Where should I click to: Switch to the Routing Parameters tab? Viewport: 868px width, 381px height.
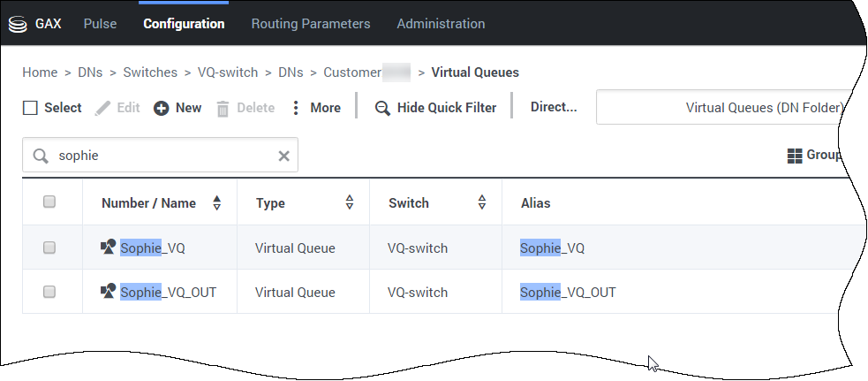point(310,24)
